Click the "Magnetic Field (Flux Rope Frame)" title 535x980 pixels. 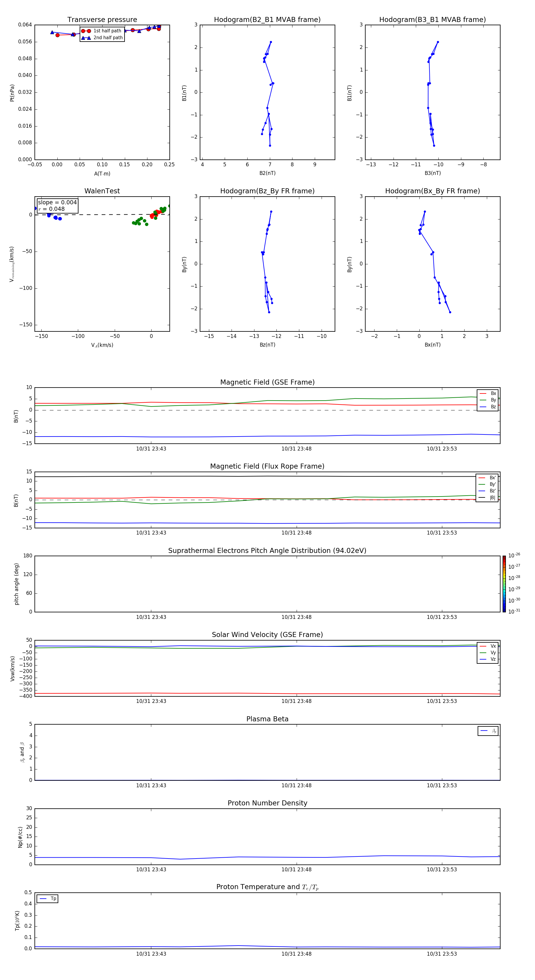(267, 467)
